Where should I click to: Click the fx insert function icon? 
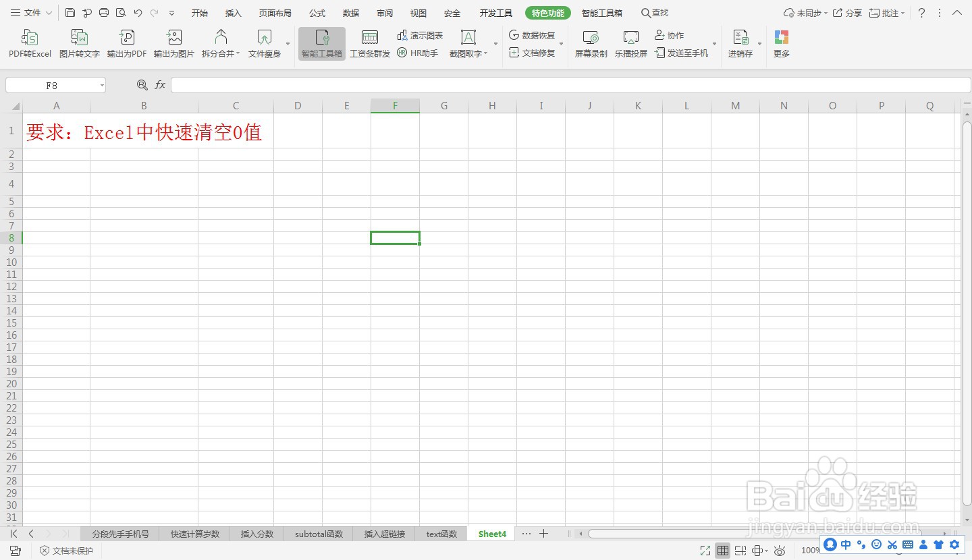160,85
